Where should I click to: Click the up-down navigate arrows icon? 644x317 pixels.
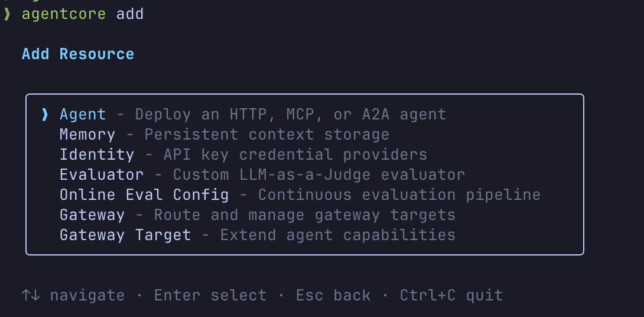click(31, 295)
